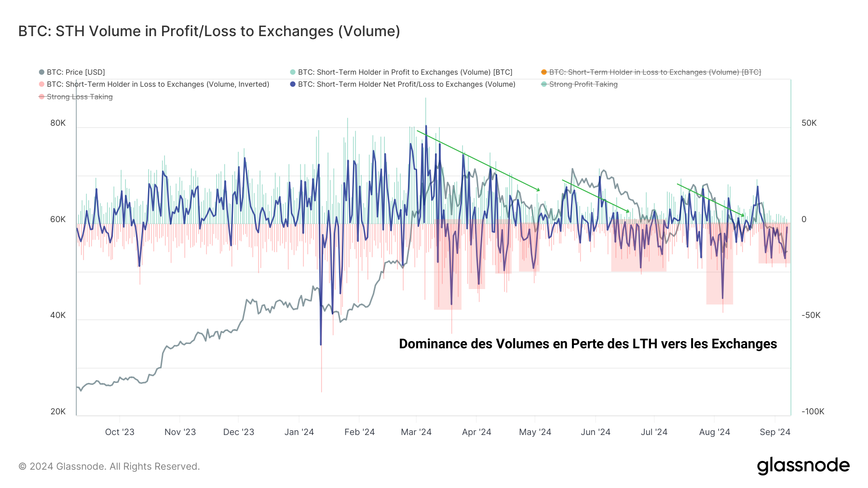Toggle Short-Term Holder Net Profit/Loss legend label

(407, 84)
